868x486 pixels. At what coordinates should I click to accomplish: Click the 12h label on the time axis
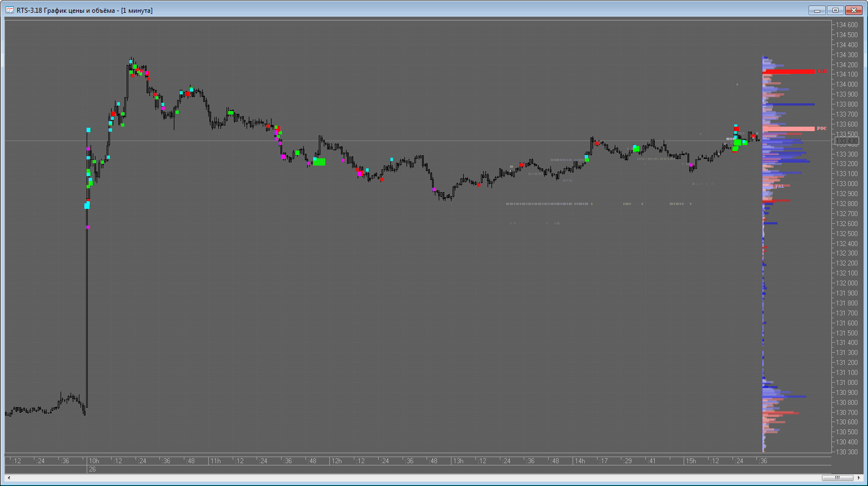point(337,461)
